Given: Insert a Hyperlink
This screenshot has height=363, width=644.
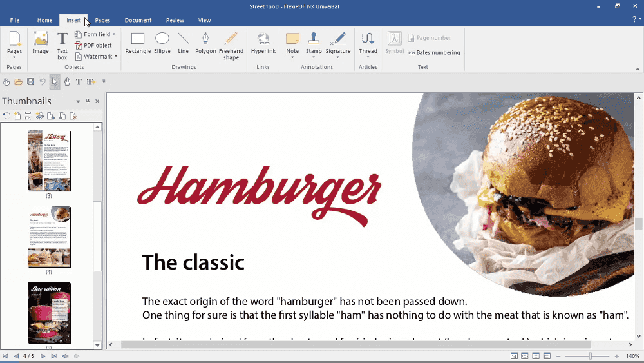Looking at the screenshot, I should pos(263,43).
